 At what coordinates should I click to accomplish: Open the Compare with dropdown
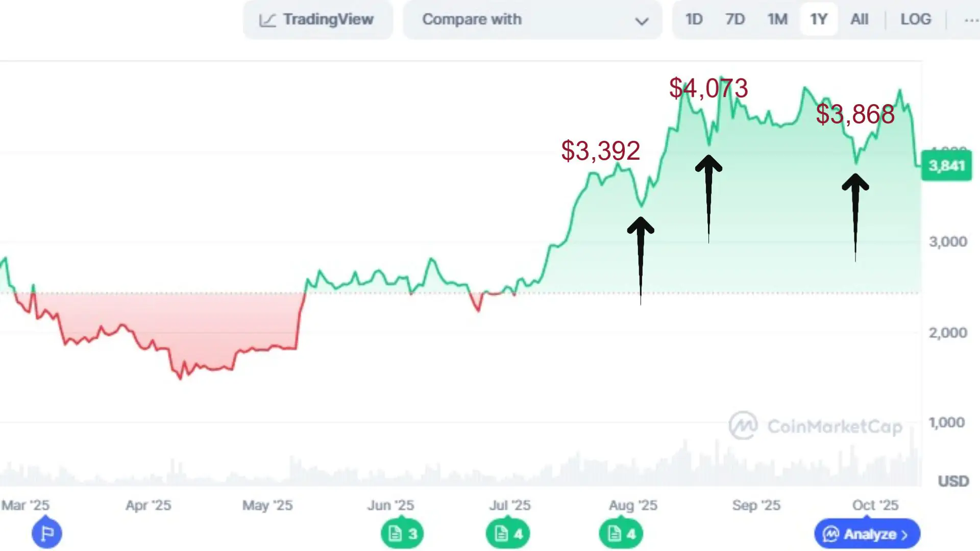533,19
